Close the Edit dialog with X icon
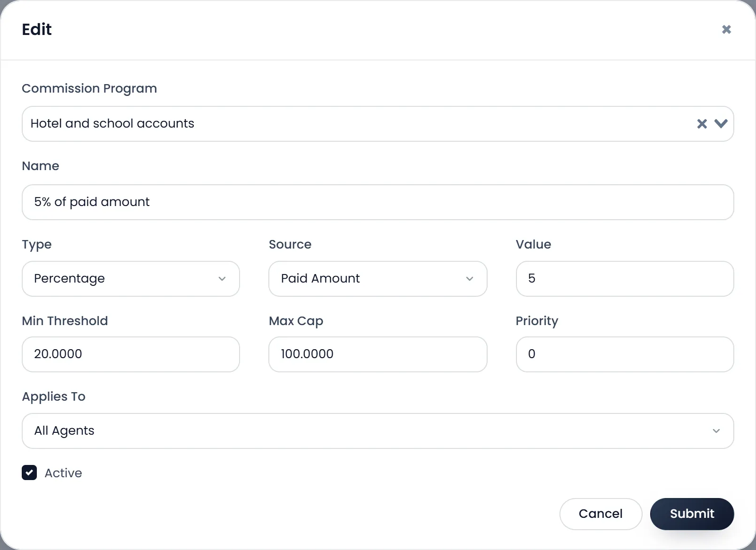The width and height of the screenshot is (756, 550). point(726,29)
